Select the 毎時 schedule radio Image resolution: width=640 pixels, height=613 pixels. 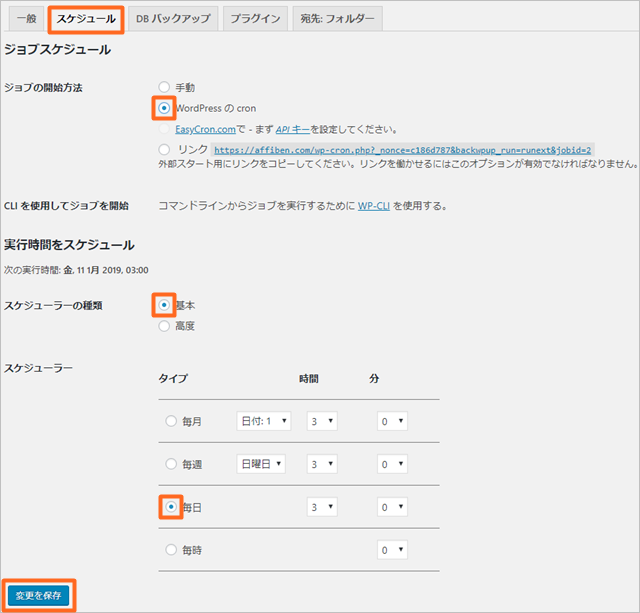(171, 549)
